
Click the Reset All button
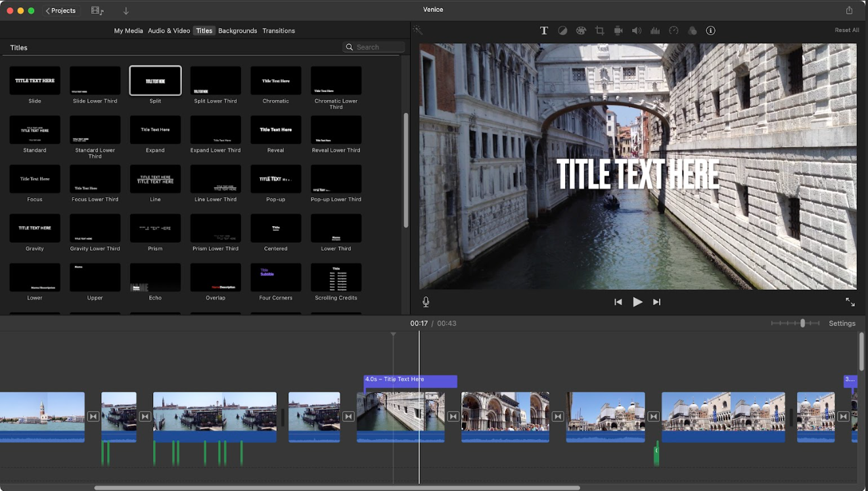click(846, 30)
